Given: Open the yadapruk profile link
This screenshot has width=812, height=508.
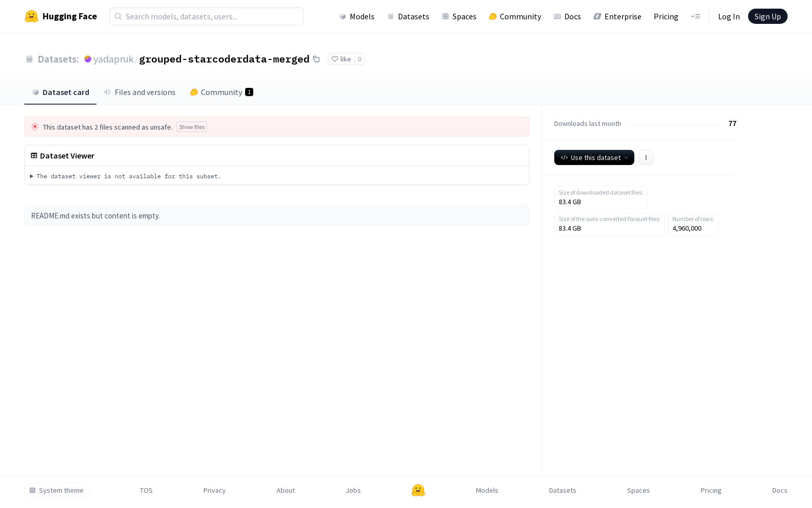Looking at the screenshot, I should [x=113, y=59].
